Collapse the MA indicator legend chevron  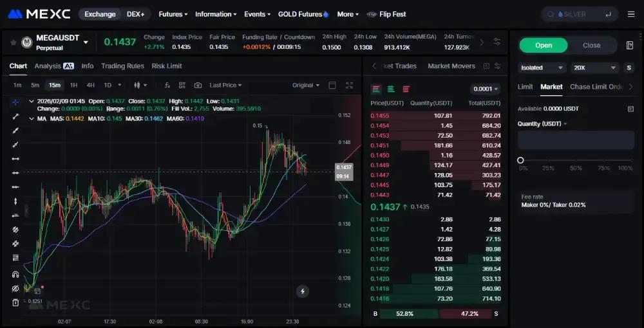31,118
